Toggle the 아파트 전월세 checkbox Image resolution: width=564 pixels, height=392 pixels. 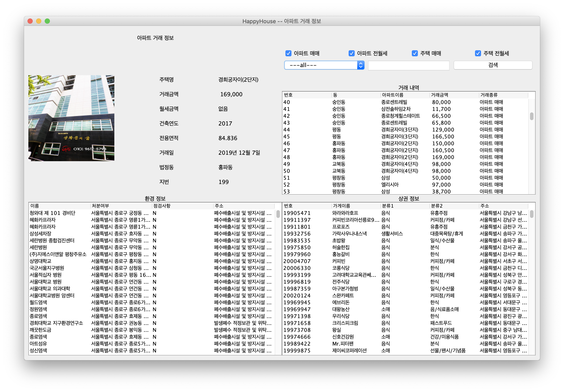351,53
